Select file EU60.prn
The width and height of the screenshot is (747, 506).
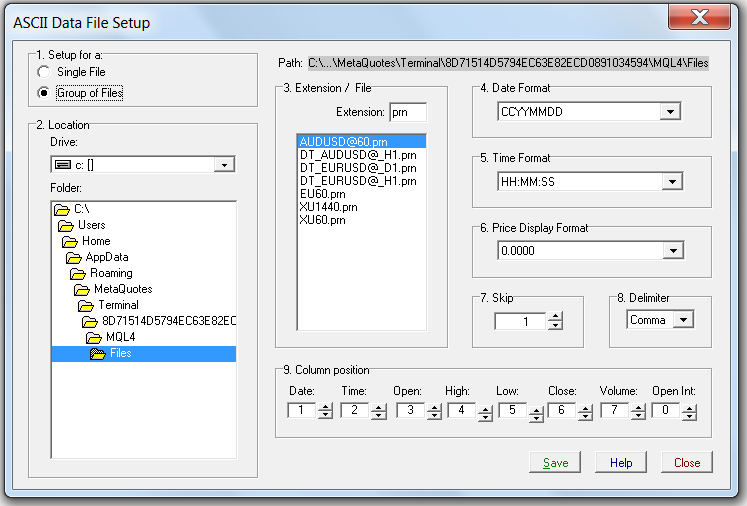pos(323,194)
